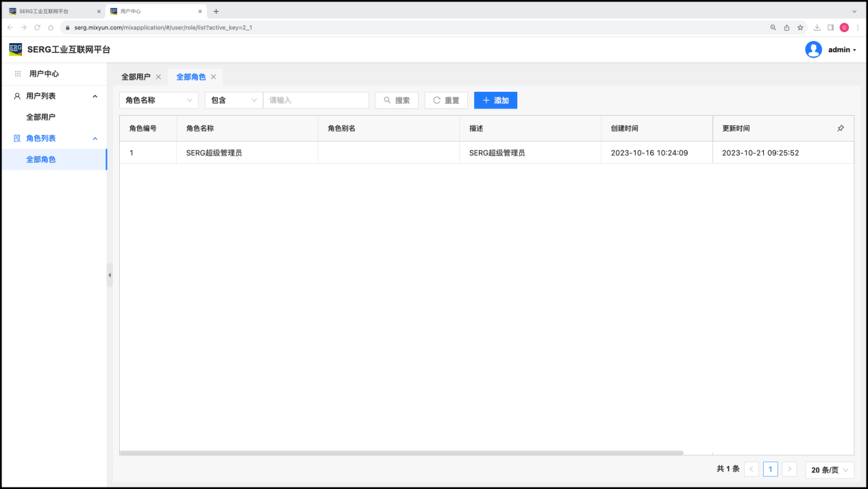Collapse the 用户列表 sidebar section

pyautogui.click(x=95, y=97)
